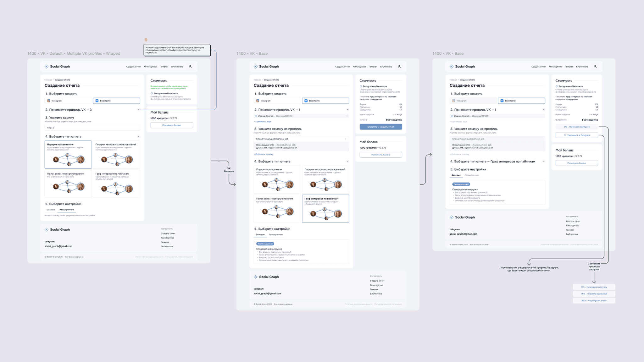
Task: Expand Выберите тип отчета chevron in right frame
Action: (x=543, y=162)
